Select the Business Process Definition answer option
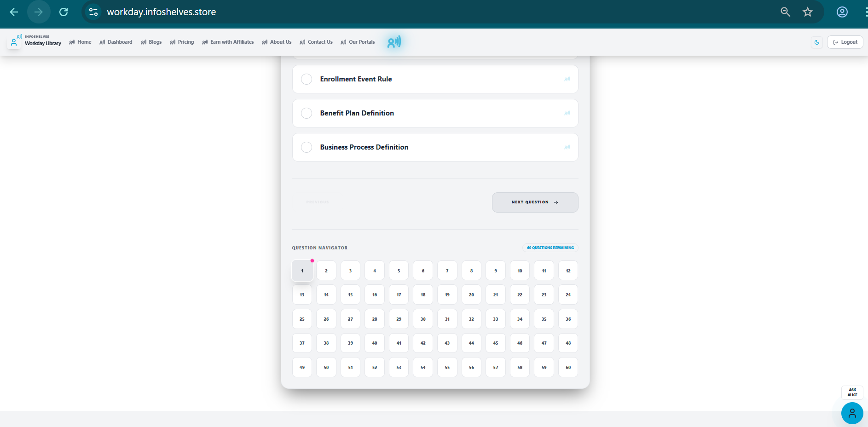The image size is (868, 427). pos(306,147)
